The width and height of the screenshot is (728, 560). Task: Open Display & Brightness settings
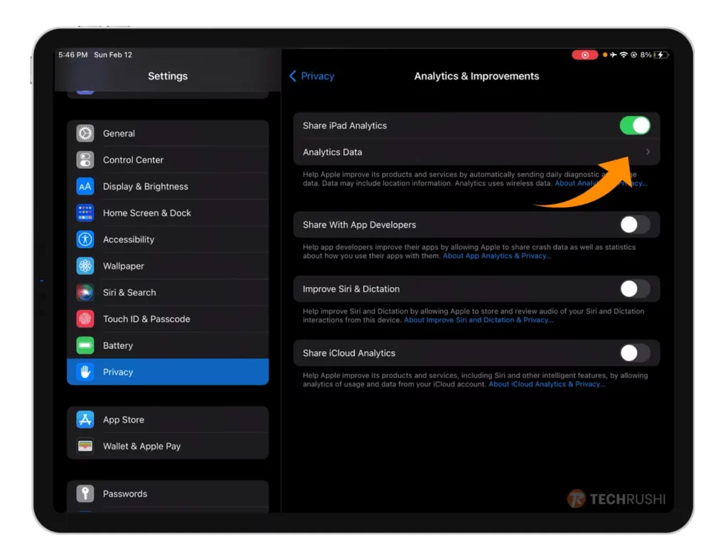[168, 186]
